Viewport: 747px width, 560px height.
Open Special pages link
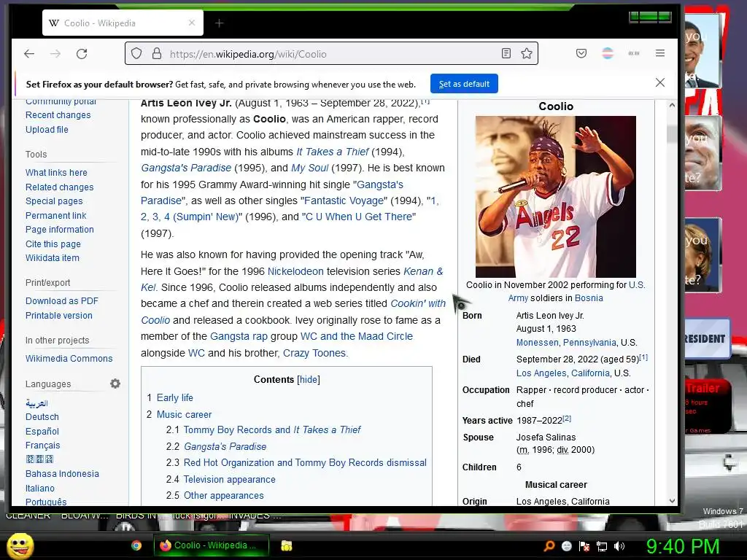point(54,201)
